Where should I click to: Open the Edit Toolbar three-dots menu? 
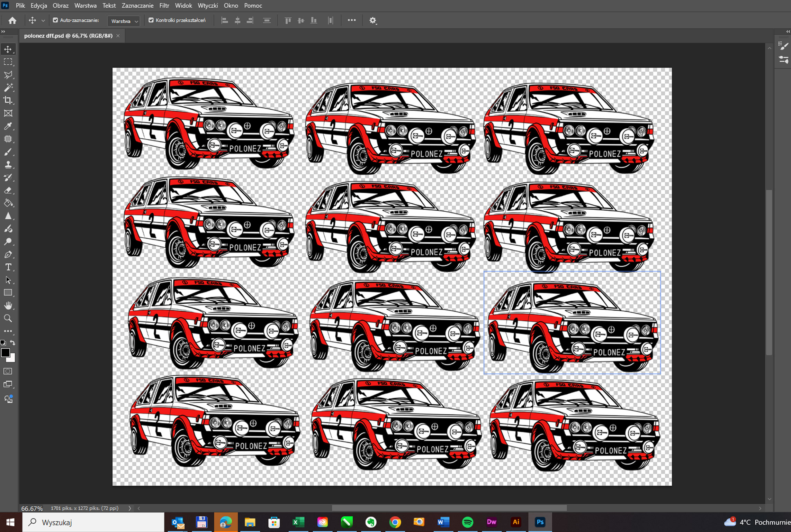click(8, 331)
